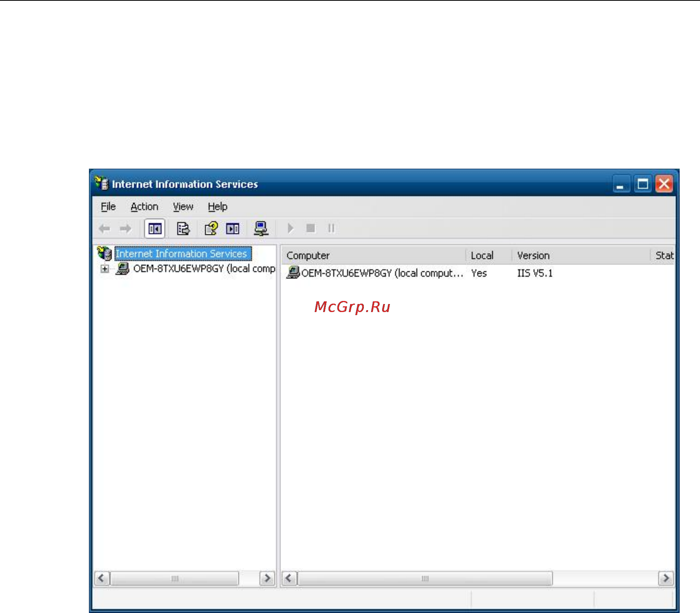Click the Internet Information Services root tree icon
700x613 pixels.
104,253
